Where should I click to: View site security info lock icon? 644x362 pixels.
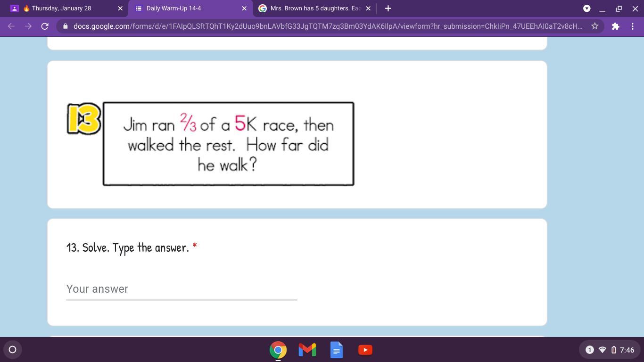point(65,26)
